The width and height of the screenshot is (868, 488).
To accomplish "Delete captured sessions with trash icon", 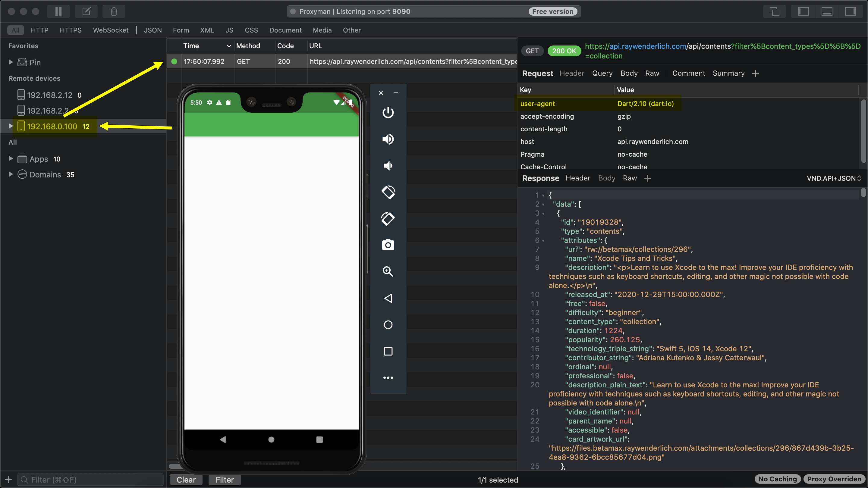I will 114,11.
